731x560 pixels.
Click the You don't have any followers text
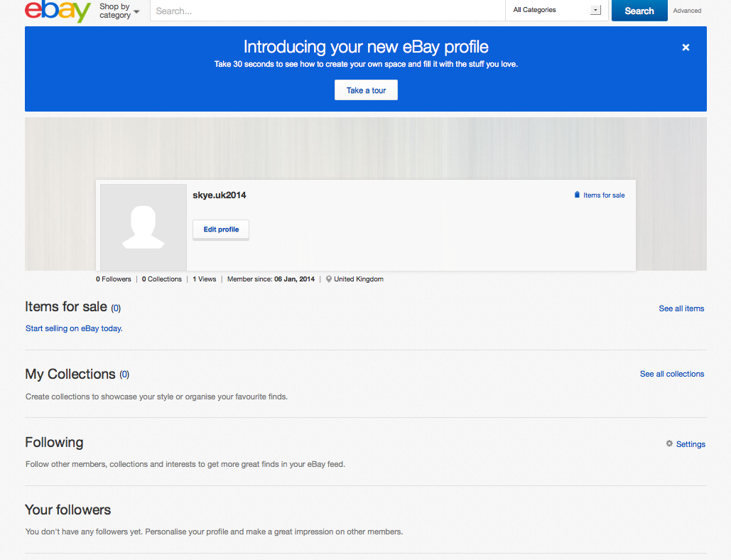coord(214,532)
